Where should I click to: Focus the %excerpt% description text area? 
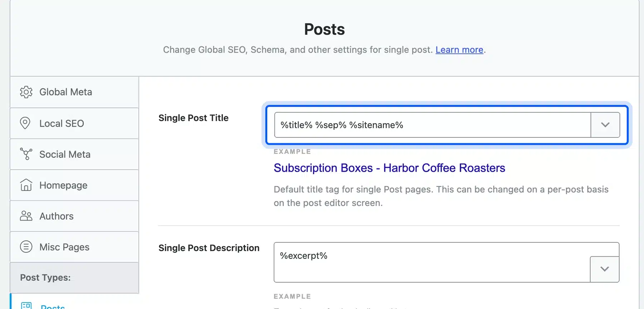pyautogui.click(x=432, y=262)
